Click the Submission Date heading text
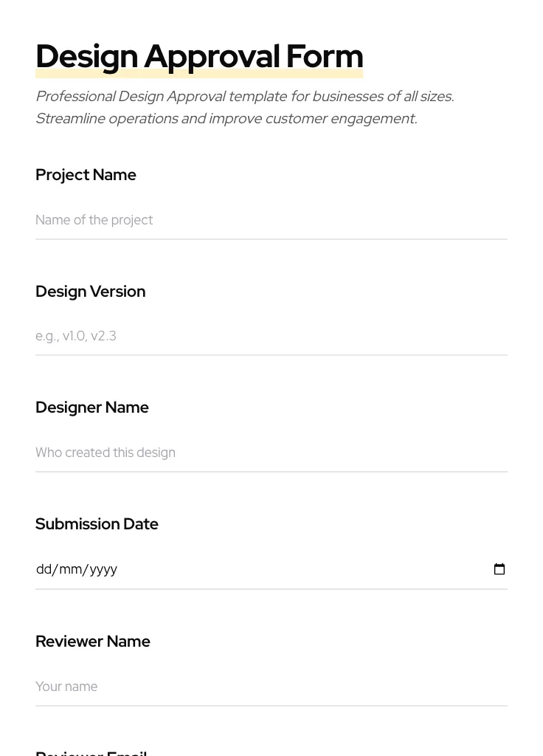Viewport: 543px width, 756px height. 97,524
